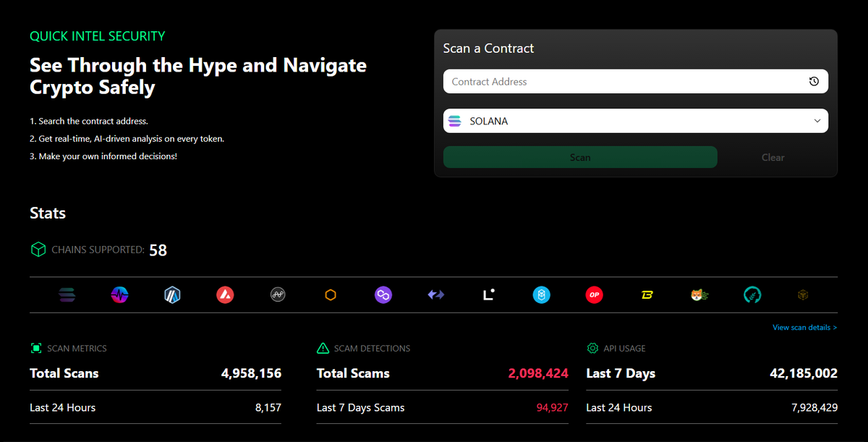Click the Last 24 Hours scans value 8,157
Screen dimensions: 868x442
pyautogui.click(x=268, y=408)
